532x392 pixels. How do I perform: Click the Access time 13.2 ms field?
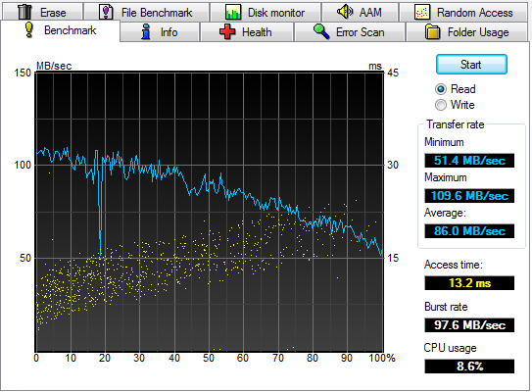click(x=469, y=282)
